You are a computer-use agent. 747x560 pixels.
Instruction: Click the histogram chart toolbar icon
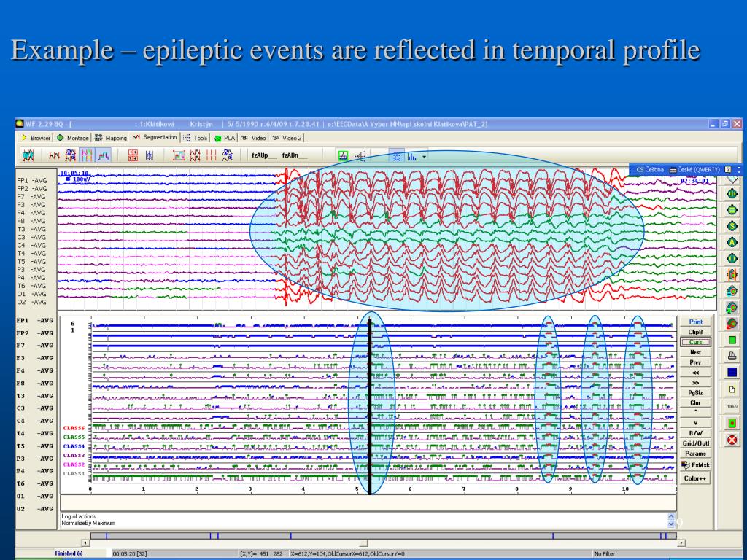click(412, 155)
